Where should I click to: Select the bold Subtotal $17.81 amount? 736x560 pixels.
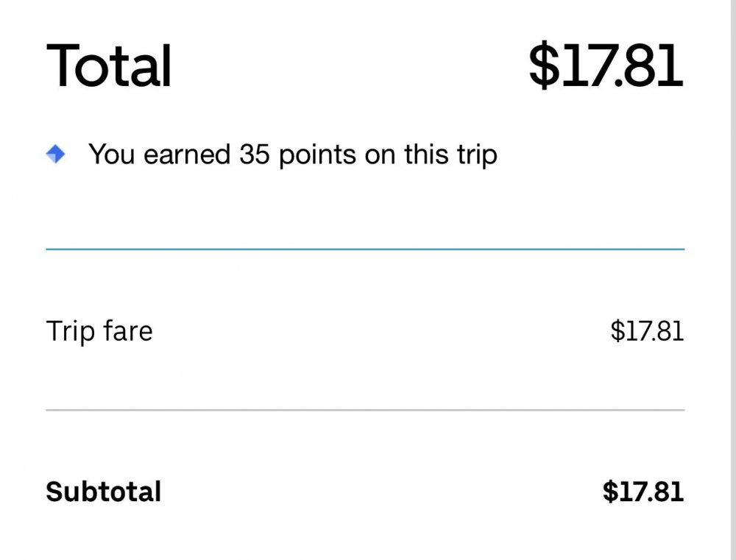click(643, 492)
